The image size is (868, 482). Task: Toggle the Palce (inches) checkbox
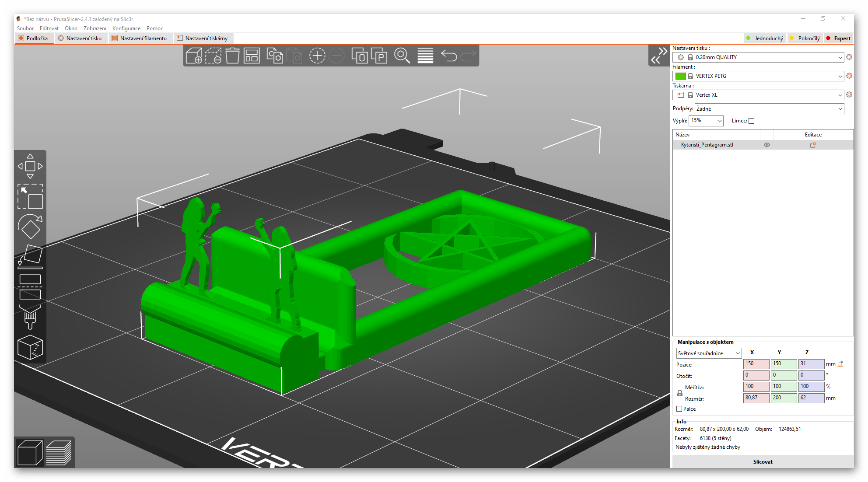679,409
